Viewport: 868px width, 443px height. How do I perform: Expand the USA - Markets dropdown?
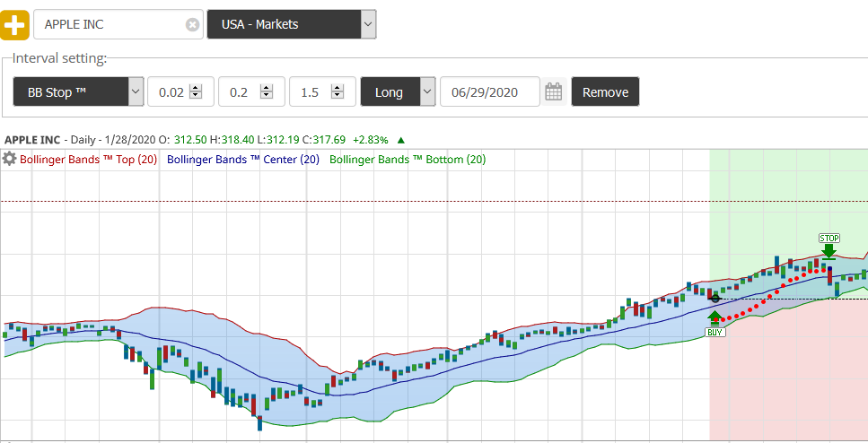pyautogui.click(x=368, y=24)
